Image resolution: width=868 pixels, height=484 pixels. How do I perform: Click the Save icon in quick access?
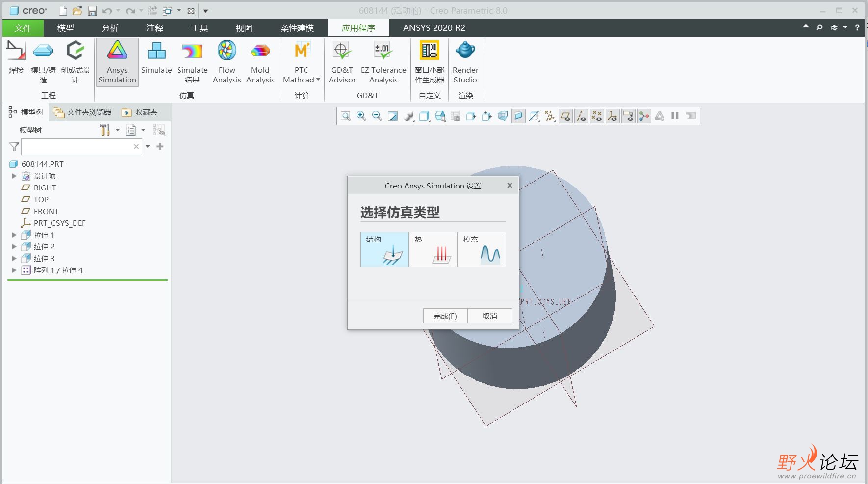pos(93,11)
